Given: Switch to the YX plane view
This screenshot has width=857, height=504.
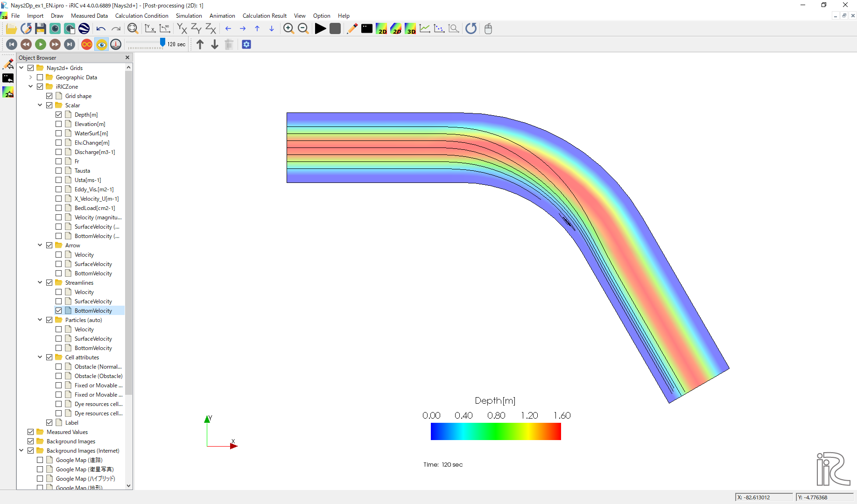Looking at the screenshot, I should (182, 28).
